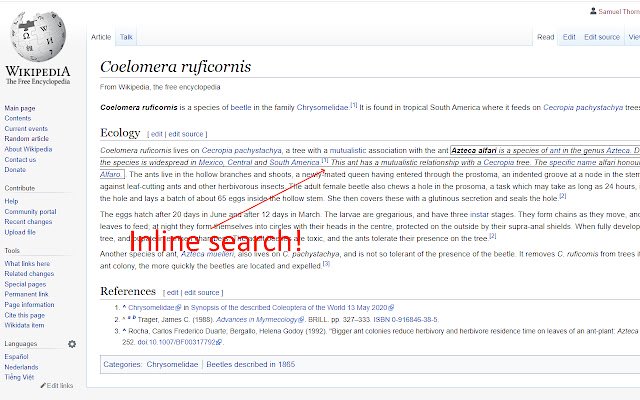Switch language to Español
Viewport: 640px width, 400px height.
[16, 357]
